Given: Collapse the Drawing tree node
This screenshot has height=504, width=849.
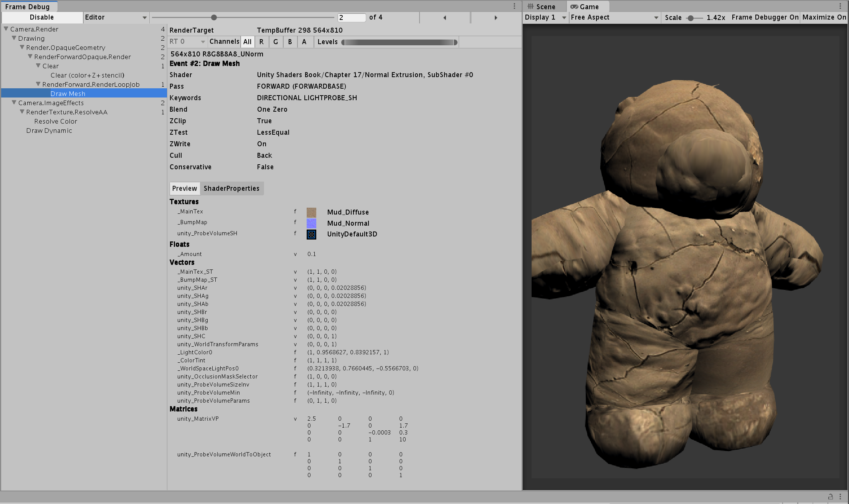Looking at the screenshot, I should pyautogui.click(x=14, y=38).
